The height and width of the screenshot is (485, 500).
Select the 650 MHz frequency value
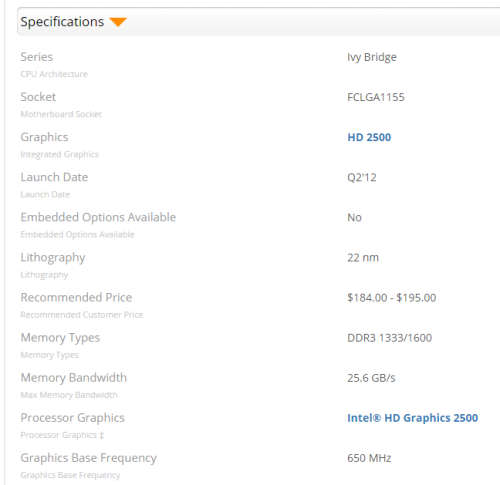(369, 458)
